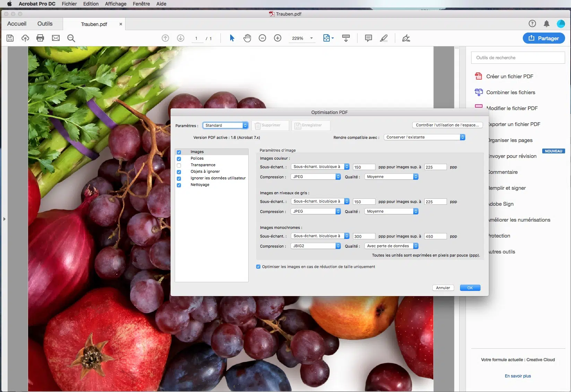Switch to the Accueil tab

[x=17, y=24]
